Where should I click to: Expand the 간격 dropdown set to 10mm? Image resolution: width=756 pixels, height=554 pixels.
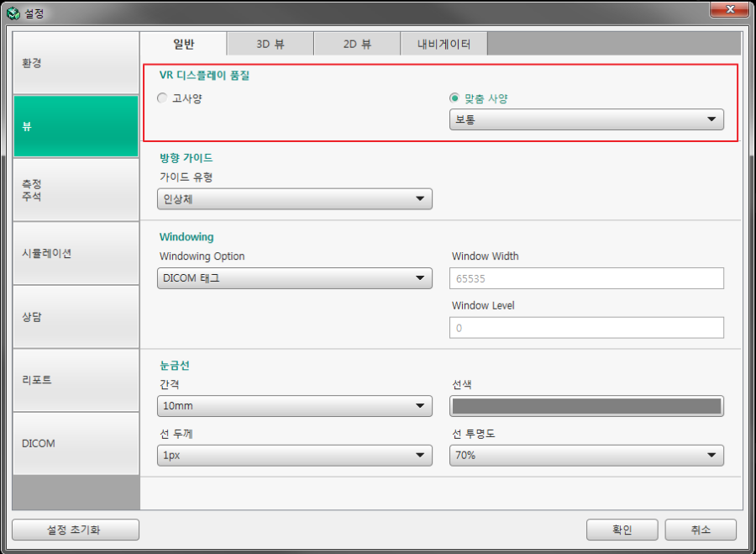pyautogui.click(x=294, y=406)
